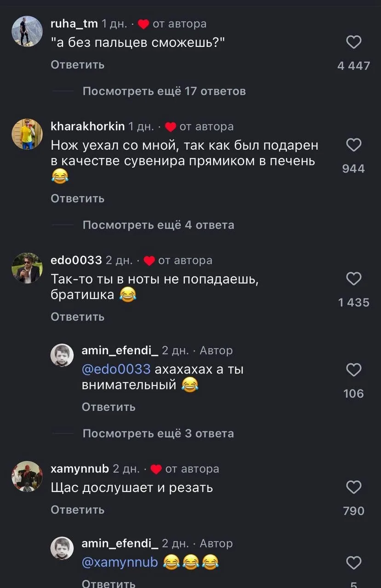Tap heart on amin_efendi_'s reply to xamynnub

(353, 563)
